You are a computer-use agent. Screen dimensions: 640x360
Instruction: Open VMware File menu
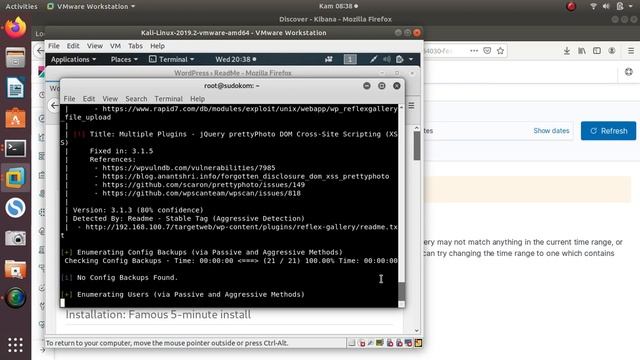pyautogui.click(x=53, y=46)
